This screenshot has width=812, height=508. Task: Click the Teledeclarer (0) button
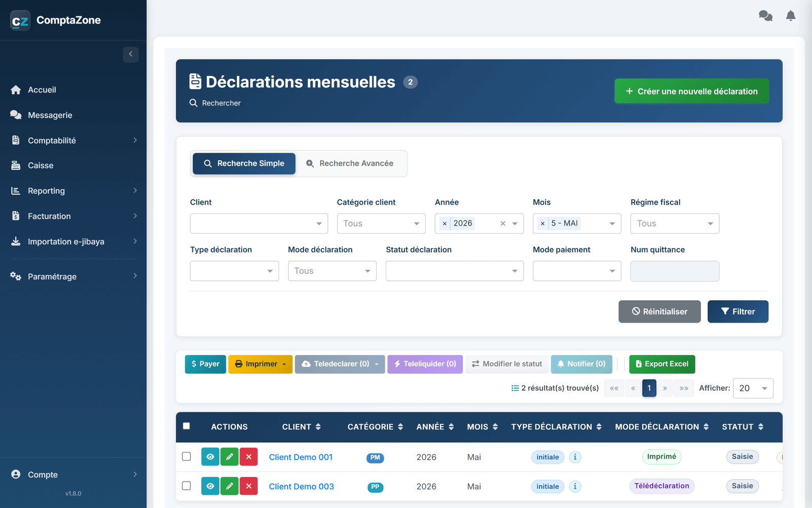(340, 364)
